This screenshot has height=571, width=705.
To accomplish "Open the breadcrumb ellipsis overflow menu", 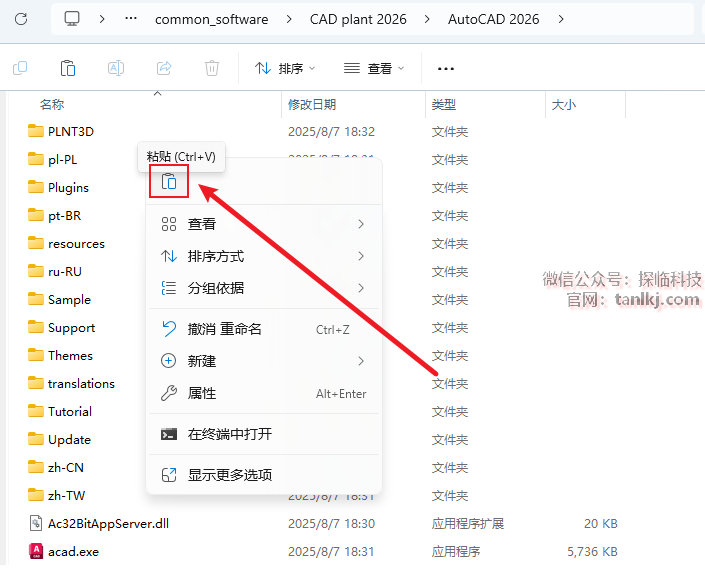I will click(131, 19).
